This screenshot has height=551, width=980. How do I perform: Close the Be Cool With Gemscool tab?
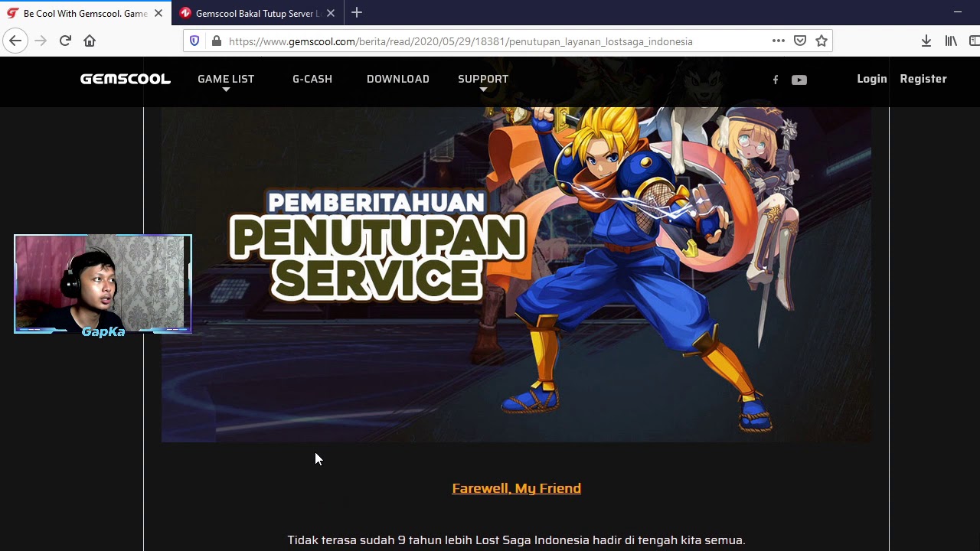coord(158,13)
